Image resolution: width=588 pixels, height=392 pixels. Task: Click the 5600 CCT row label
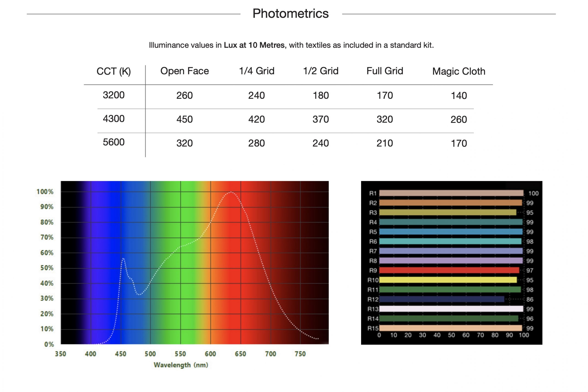coord(113,142)
